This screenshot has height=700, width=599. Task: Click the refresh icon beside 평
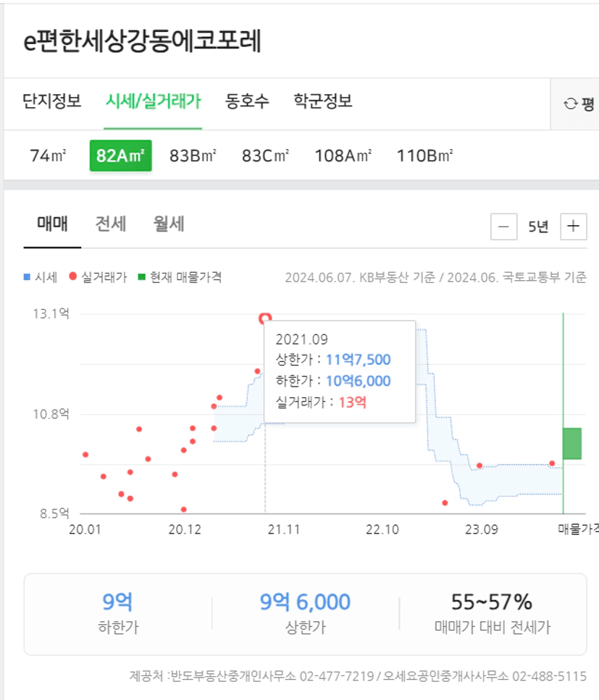pyautogui.click(x=571, y=104)
